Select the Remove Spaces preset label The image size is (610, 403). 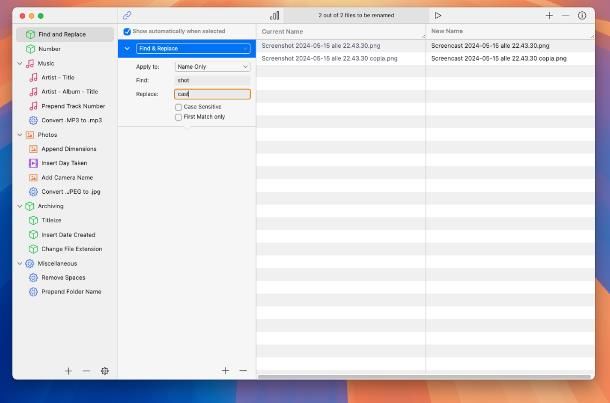pos(63,277)
